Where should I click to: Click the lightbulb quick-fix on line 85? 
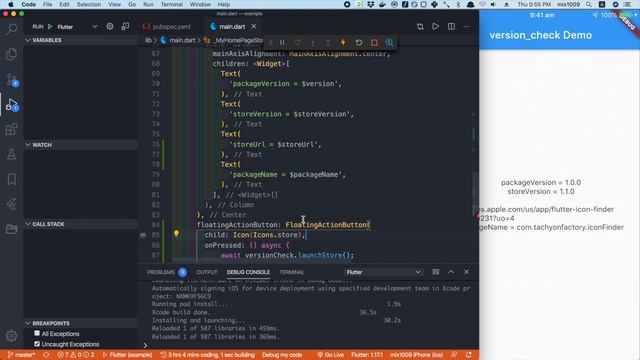[x=176, y=233]
